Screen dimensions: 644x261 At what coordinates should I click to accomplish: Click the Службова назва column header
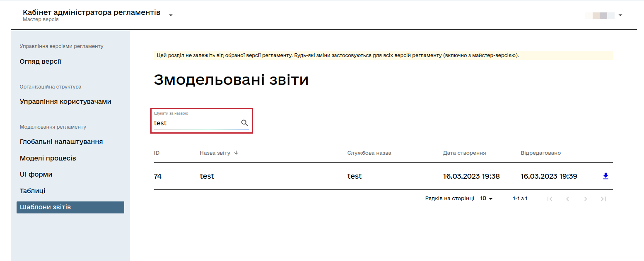click(x=369, y=153)
